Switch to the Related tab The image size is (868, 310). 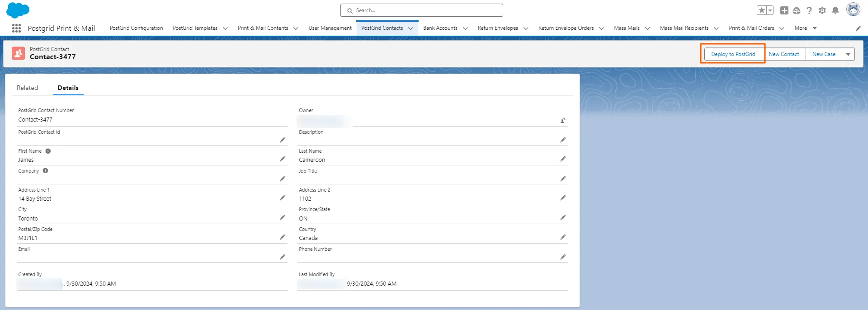pyautogui.click(x=27, y=88)
